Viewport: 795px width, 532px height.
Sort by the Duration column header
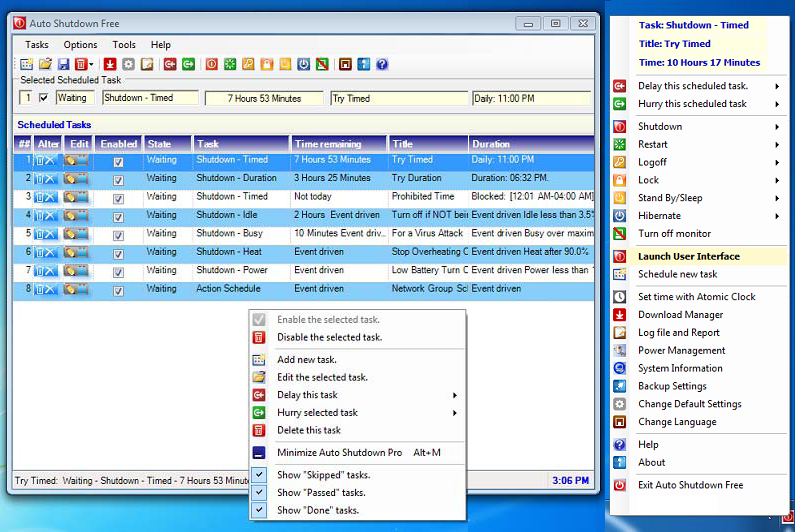click(x=530, y=144)
